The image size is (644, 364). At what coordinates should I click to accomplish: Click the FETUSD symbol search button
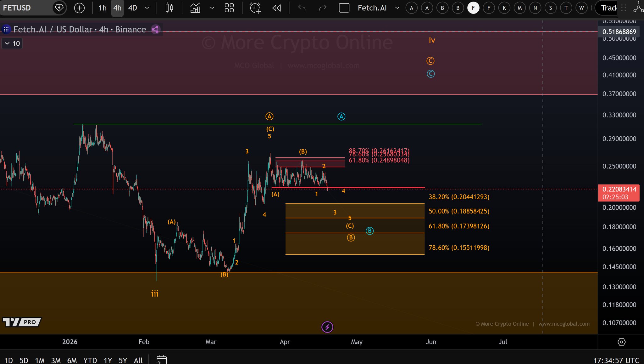coord(17,8)
